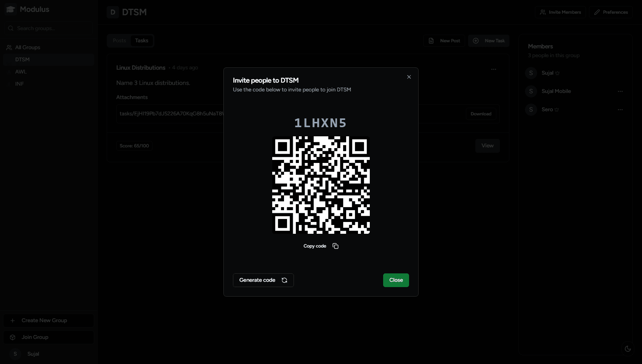Screen dimensions: 642x364
Task: Open options menu for Sero member
Action: (620, 110)
